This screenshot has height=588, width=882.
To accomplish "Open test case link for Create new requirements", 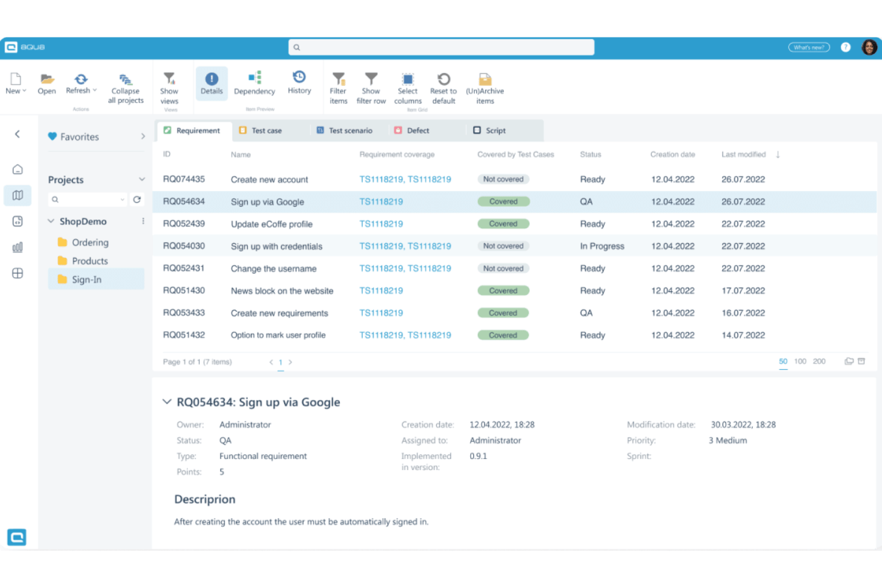I will [381, 313].
